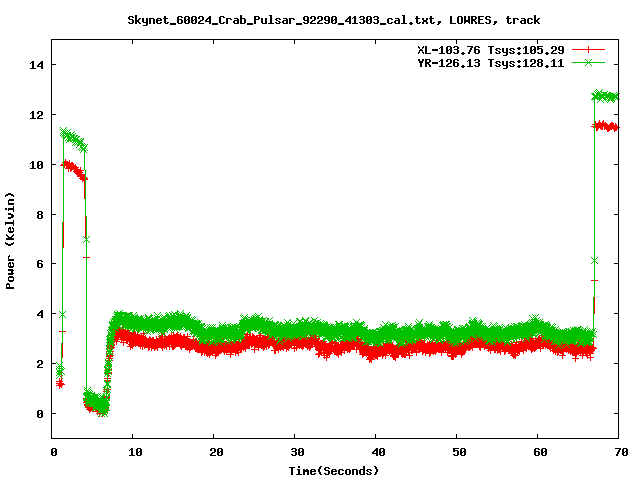The width and height of the screenshot is (640, 480).
Task: Click the x-axis tick label 70
Action: [621, 452]
